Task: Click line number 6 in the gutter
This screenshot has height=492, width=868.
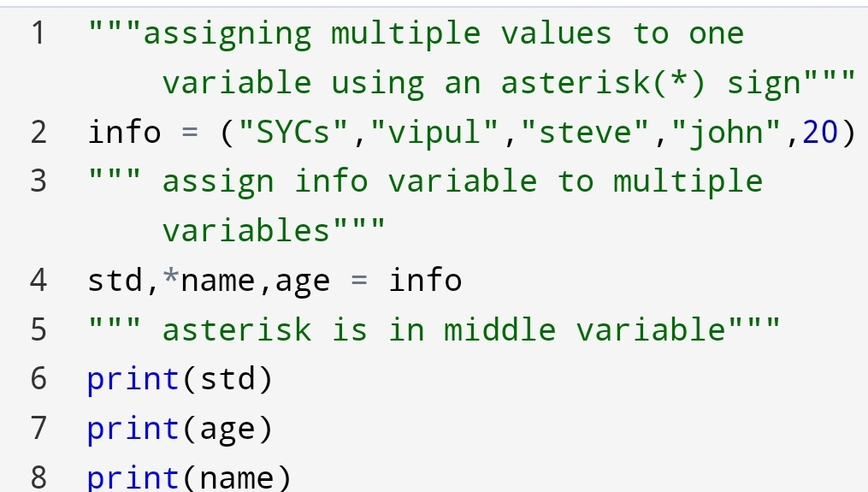Action: point(38,379)
